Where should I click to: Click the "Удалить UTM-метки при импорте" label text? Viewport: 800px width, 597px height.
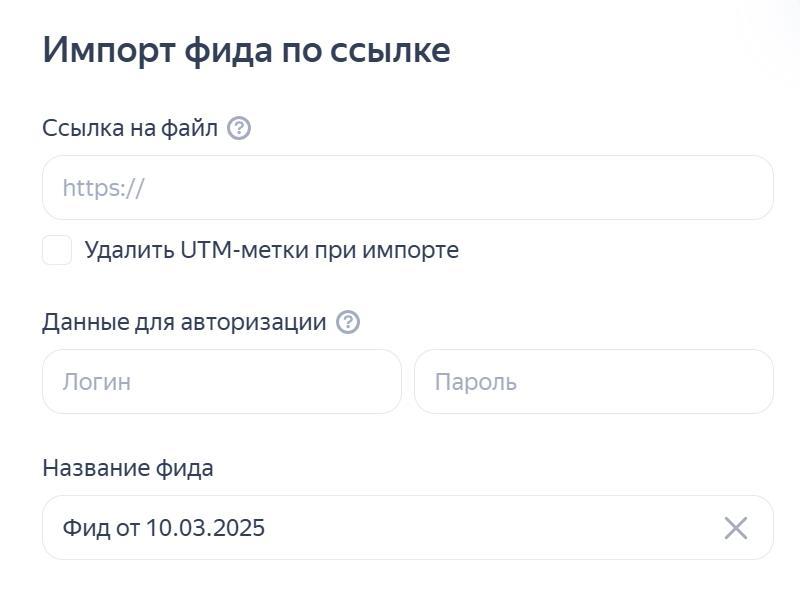pos(271,250)
